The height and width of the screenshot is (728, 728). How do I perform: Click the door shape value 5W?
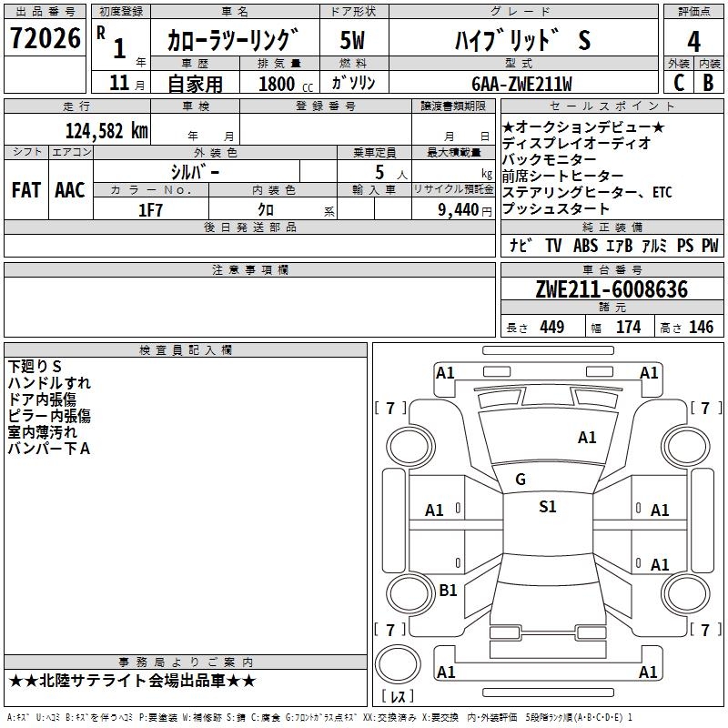click(x=352, y=40)
